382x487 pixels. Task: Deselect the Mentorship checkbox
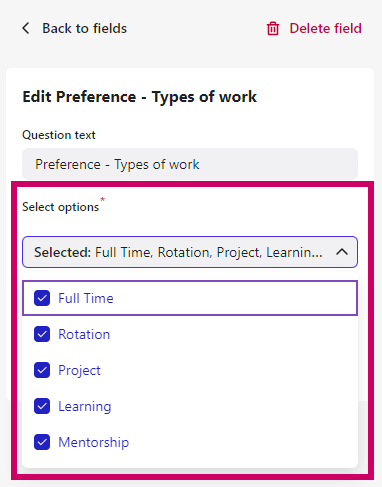click(x=42, y=442)
